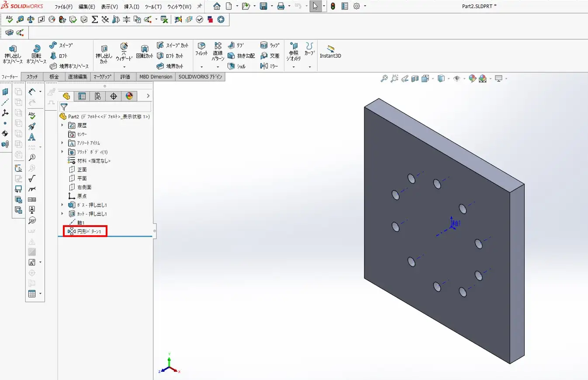Click the 押し出しボス/ベース extrude icon
This screenshot has width=588, height=380.
point(13,49)
